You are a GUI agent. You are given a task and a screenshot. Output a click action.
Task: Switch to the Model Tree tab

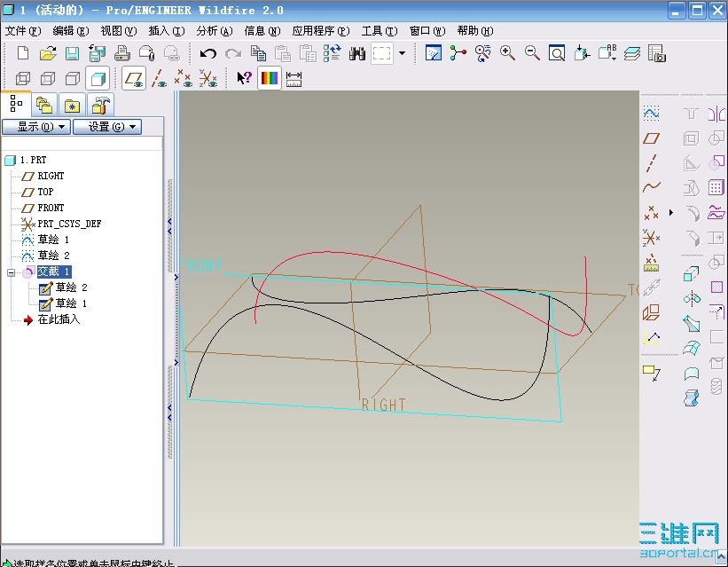(16, 104)
